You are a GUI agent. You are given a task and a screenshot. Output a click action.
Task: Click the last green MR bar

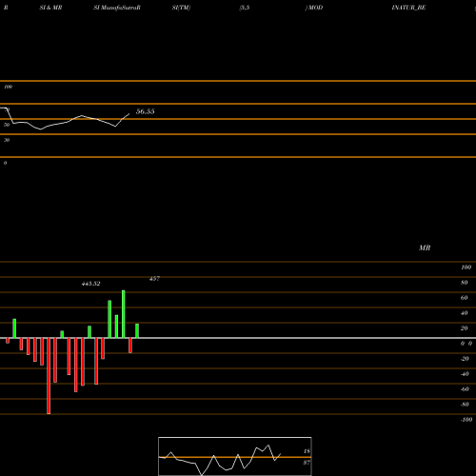pos(137,331)
